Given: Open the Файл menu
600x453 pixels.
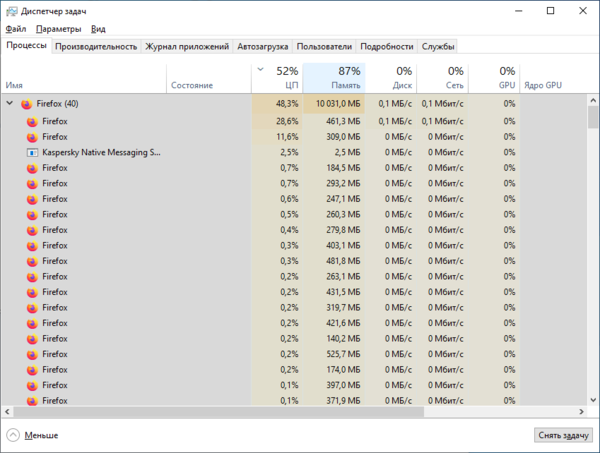Looking at the screenshot, I should pos(16,29).
